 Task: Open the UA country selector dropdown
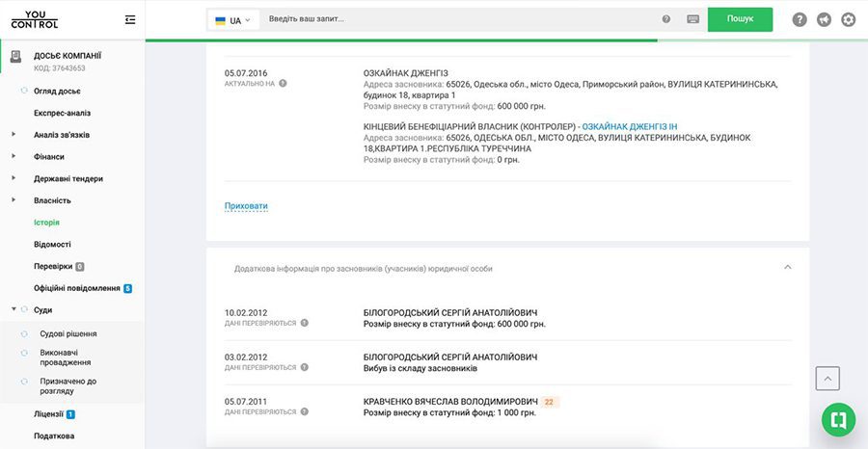pos(233,20)
